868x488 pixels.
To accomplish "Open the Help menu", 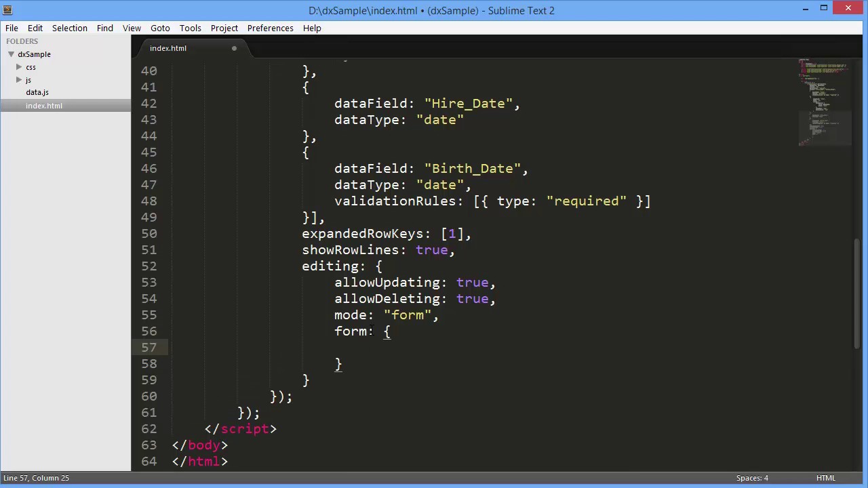I will coord(312,28).
